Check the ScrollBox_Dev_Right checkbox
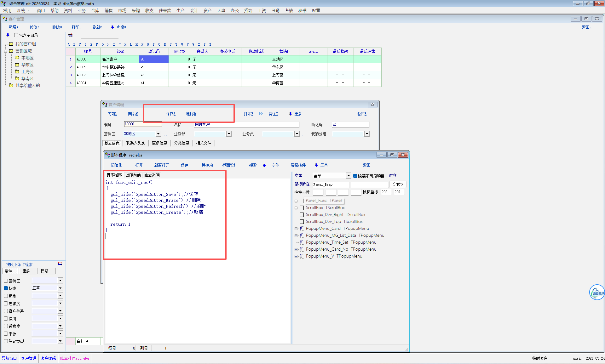Screen dimensions: 605x364 point(302,214)
